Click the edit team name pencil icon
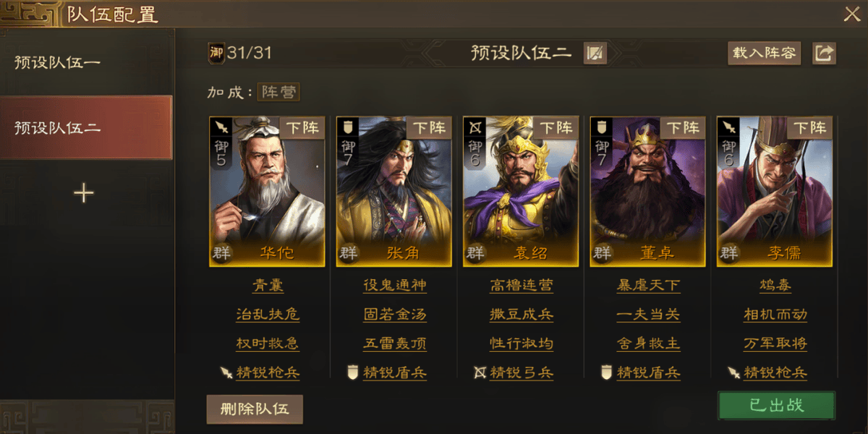The width and height of the screenshot is (868, 434). point(595,54)
